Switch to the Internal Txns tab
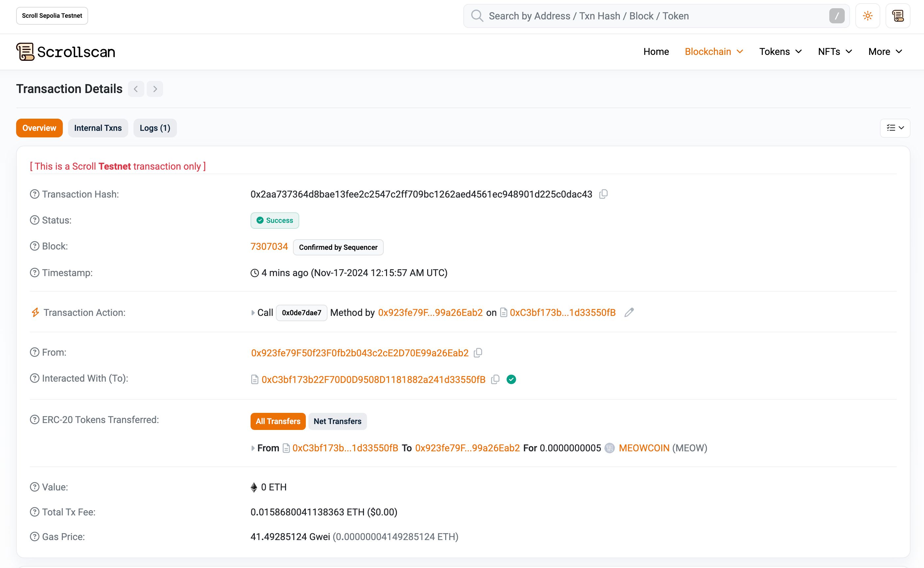The image size is (924, 568). pyautogui.click(x=98, y=128)
